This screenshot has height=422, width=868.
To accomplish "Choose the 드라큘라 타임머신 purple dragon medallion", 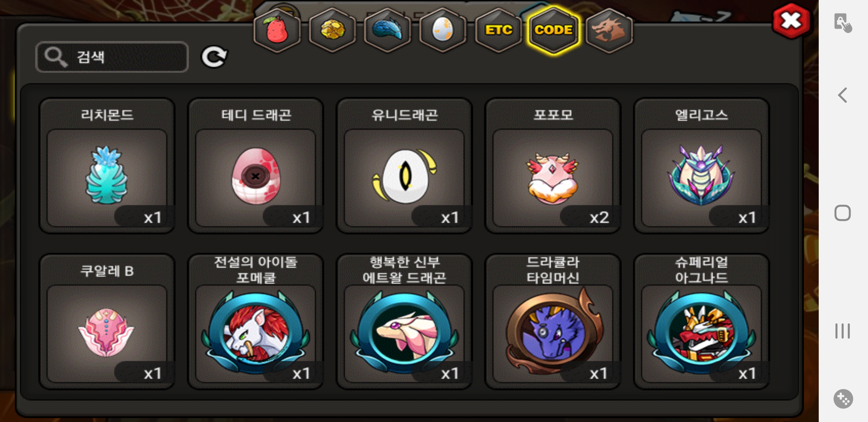I will pos(552,321).
